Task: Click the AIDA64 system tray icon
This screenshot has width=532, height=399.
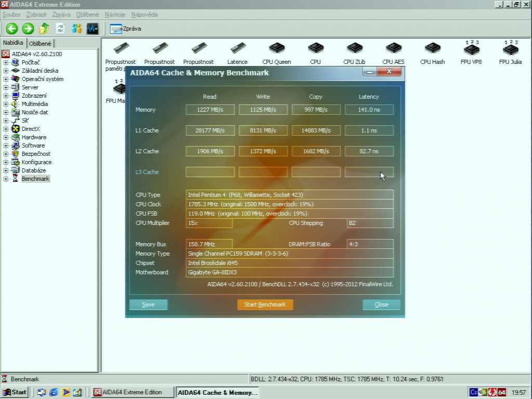Action: coord(502,392)
